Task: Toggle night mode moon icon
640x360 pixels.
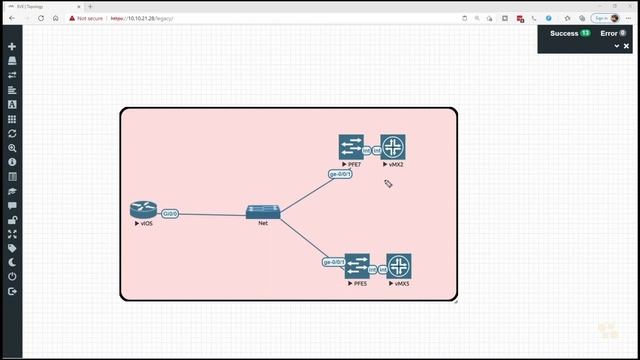Action: tap(12, 262)
